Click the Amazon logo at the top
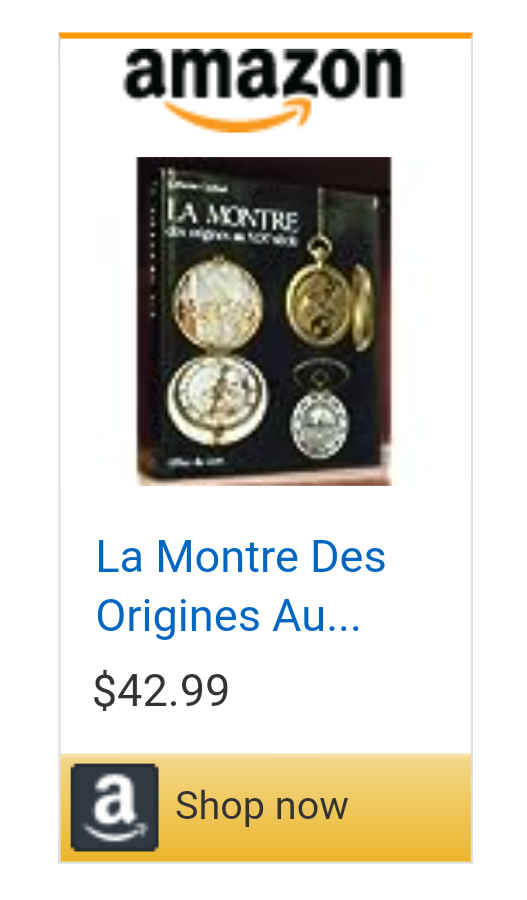 coord(264,88)
